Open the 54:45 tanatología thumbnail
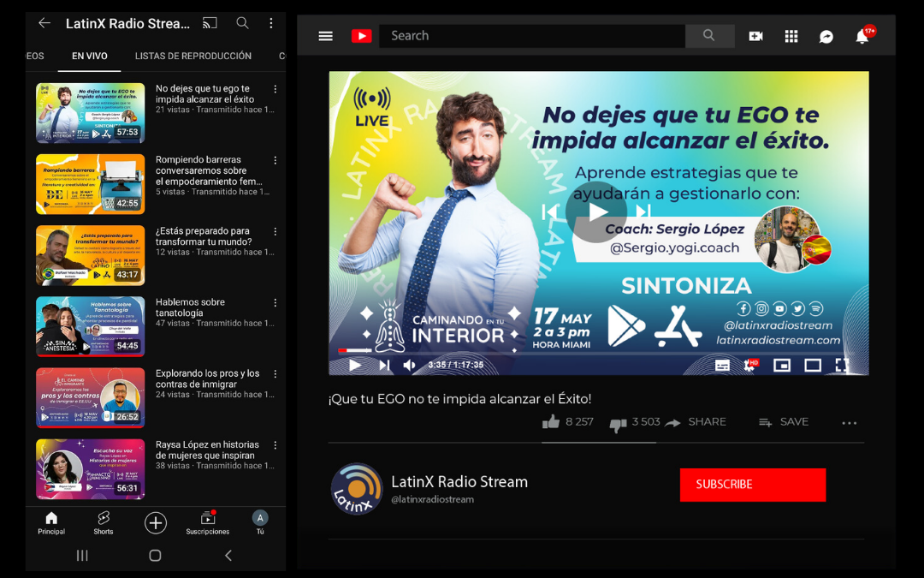Image resolution: width=924 pixels, height=578 pixels. pos(90,327)
